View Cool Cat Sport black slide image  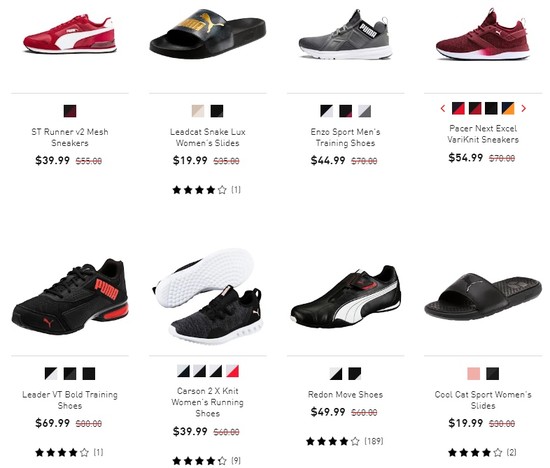tap(483, 297)
